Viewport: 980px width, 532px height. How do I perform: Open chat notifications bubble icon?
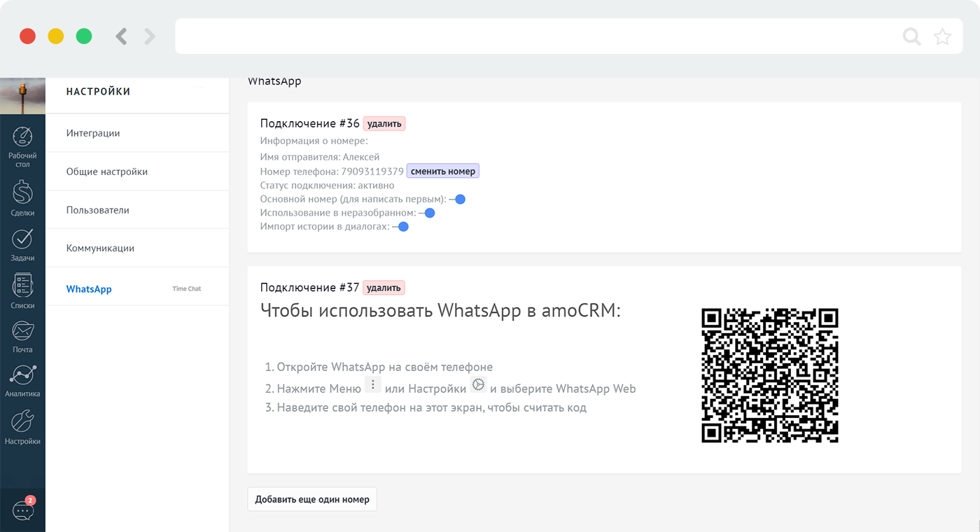23,510
